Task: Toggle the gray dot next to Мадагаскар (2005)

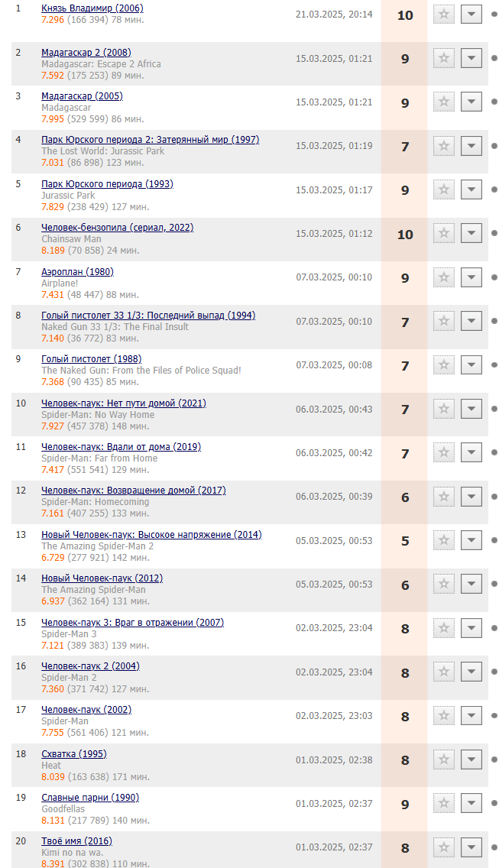Action: click(x=494, y=102)
